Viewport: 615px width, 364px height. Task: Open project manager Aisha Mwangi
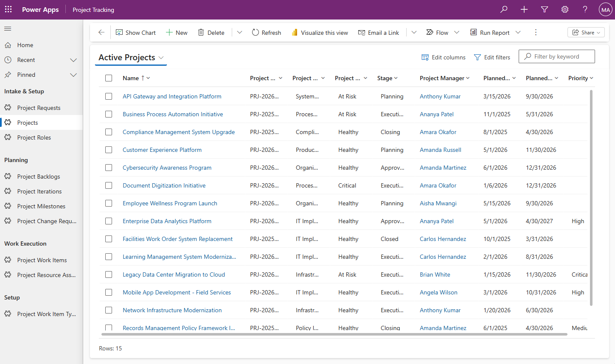(438, 203)
